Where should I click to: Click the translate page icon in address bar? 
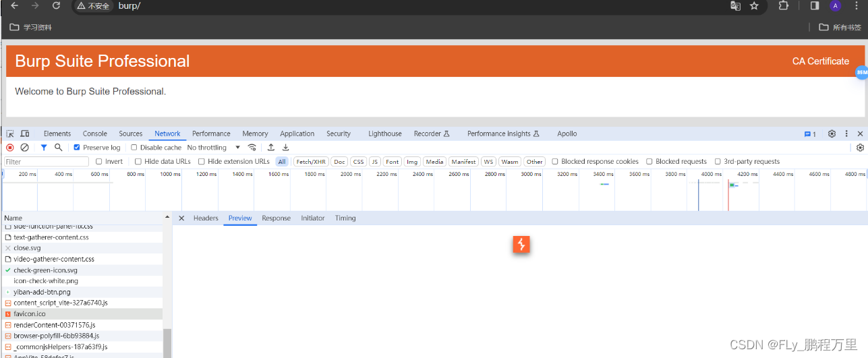click(x=736, y=6)
